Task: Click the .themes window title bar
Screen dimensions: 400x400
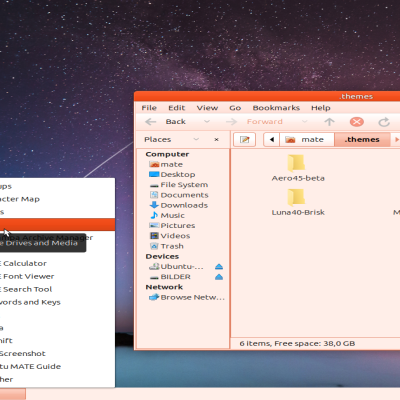Action: 267,96
